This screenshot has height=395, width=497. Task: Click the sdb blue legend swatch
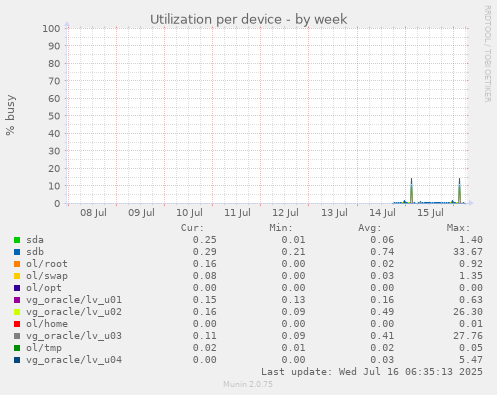click(x=17, y=252)
